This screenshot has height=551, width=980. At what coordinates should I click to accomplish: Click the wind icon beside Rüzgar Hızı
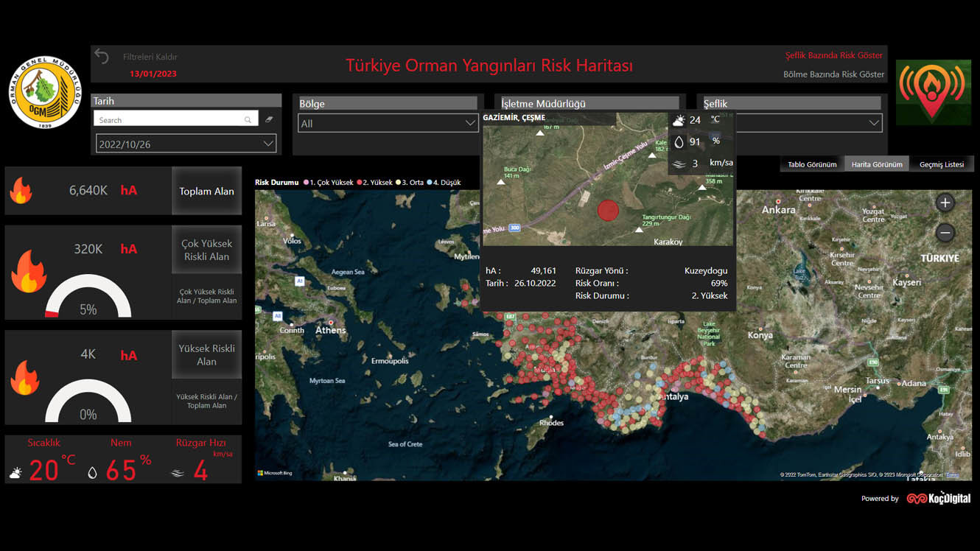176,471
